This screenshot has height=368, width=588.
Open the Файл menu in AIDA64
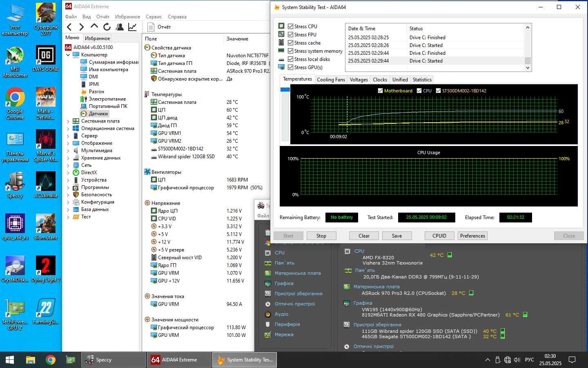click(71, 17)
